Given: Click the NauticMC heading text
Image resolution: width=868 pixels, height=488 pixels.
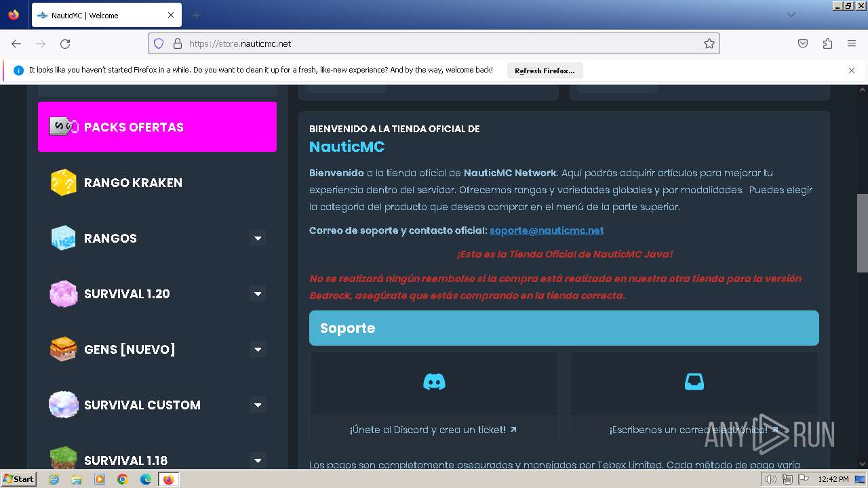Looking at the screenshot, I should 347,146.
